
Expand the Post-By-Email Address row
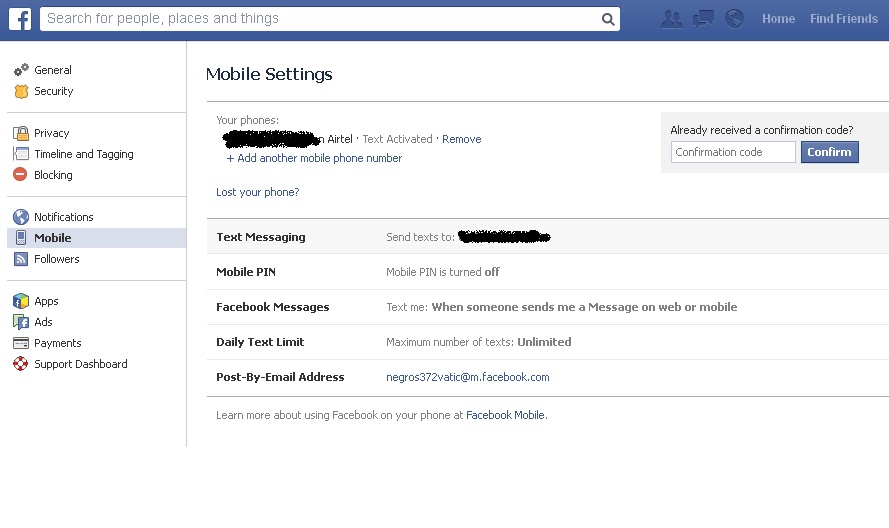pyautogui.click(x=548, y=377)
